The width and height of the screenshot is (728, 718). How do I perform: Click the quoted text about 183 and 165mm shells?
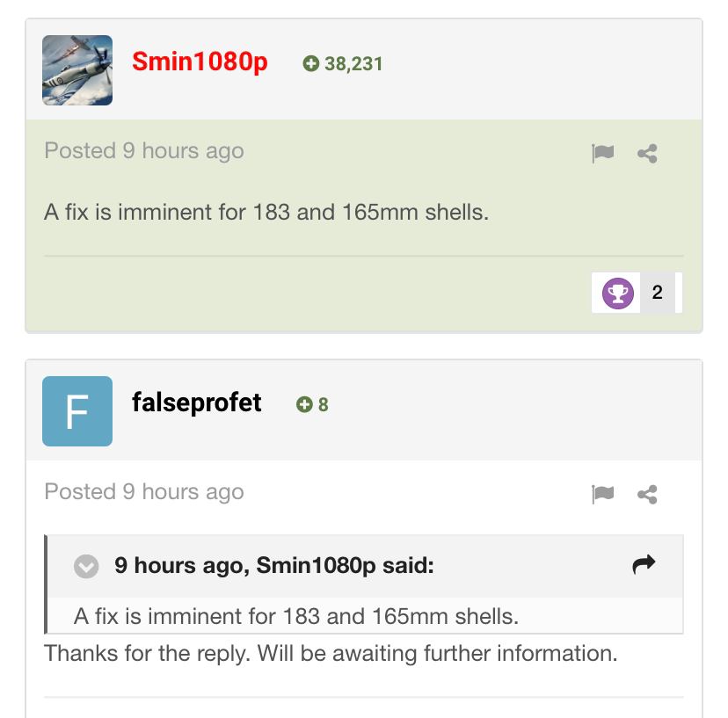[295, 616]
